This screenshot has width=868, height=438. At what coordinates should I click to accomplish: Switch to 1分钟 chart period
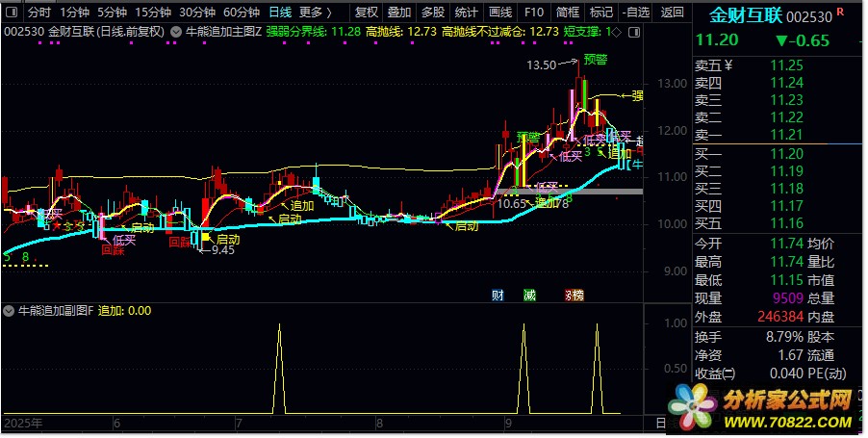pos(75,12)
